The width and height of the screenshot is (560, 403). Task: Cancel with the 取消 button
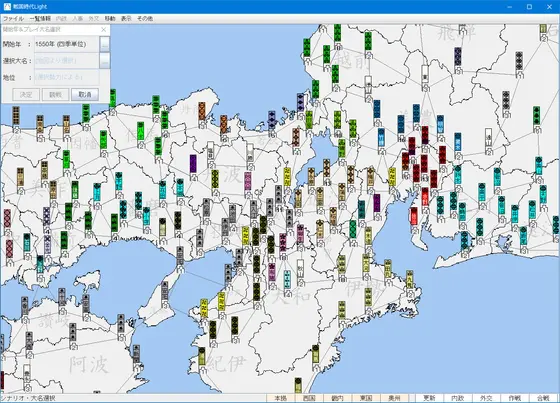coord(85,95)
